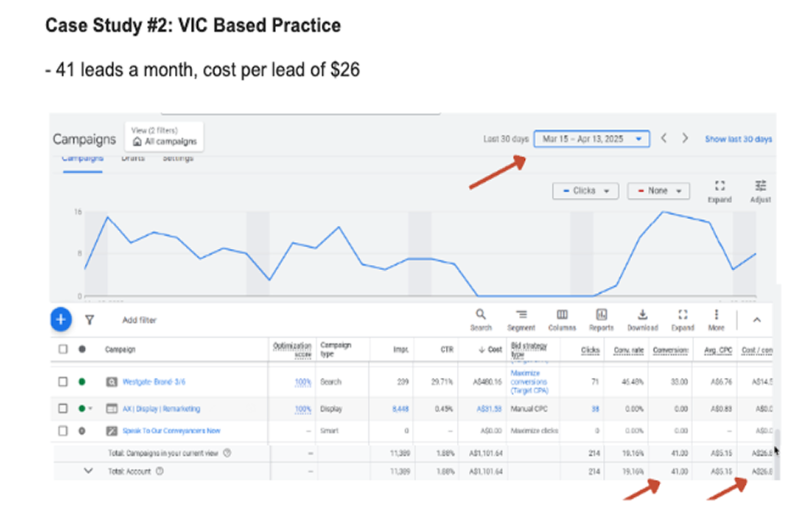Open the filter funnel icon
The width and height of the screenshot is (812, 513).
pyautogui.click(x=89, y=320)
